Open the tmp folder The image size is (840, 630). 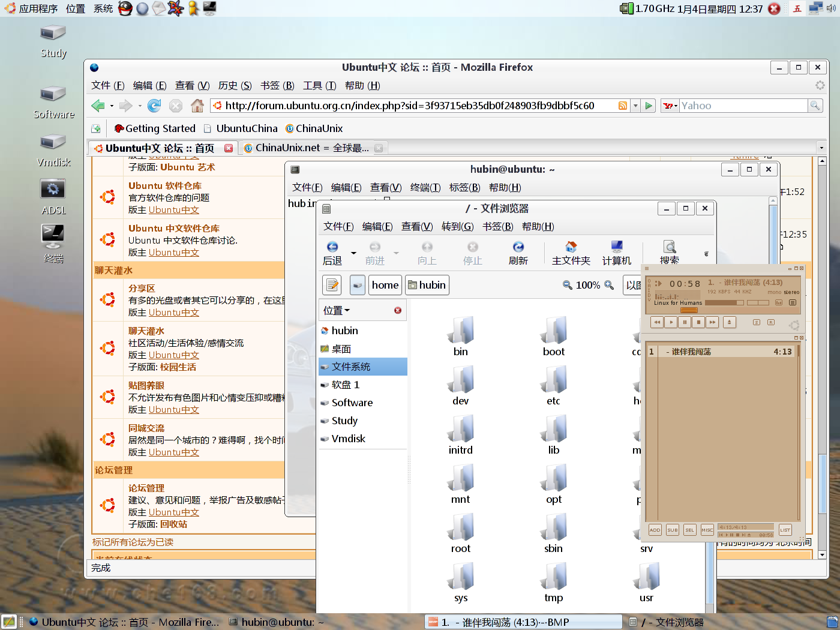(553, 583)
